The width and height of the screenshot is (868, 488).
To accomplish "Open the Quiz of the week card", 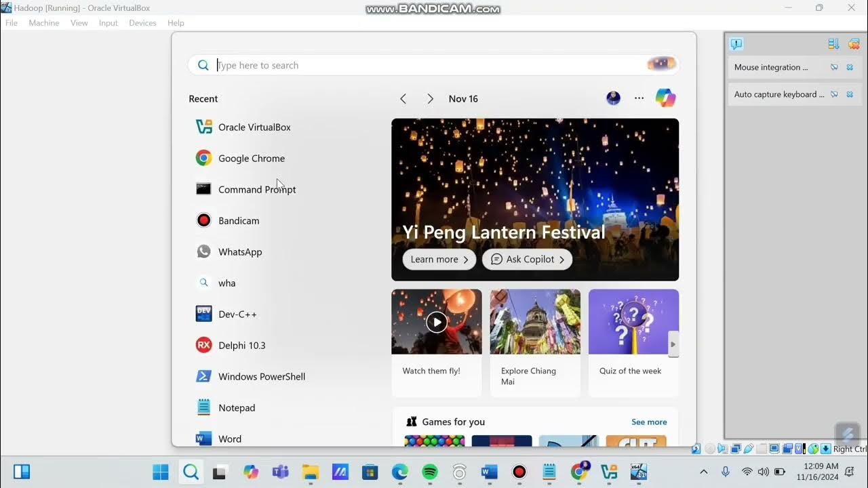I will coord(633,342).
